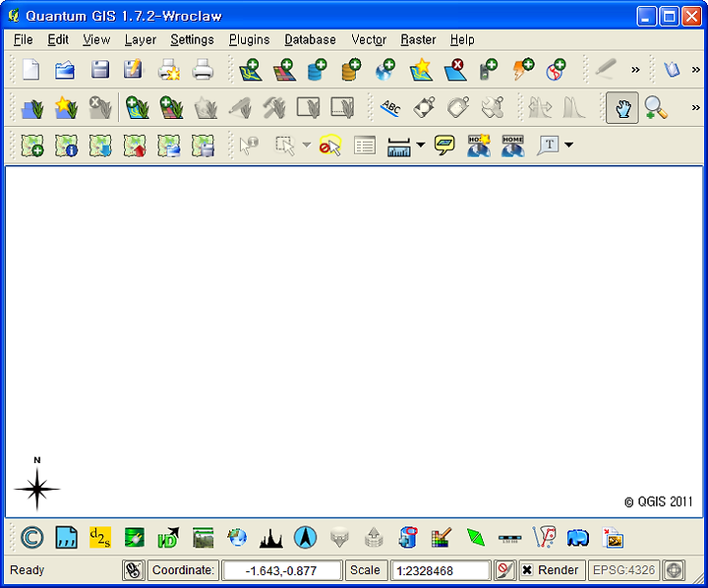Open the Settings menu
Image resolution: width=708 pixels, height=588 pixels.
coord(192,39)
